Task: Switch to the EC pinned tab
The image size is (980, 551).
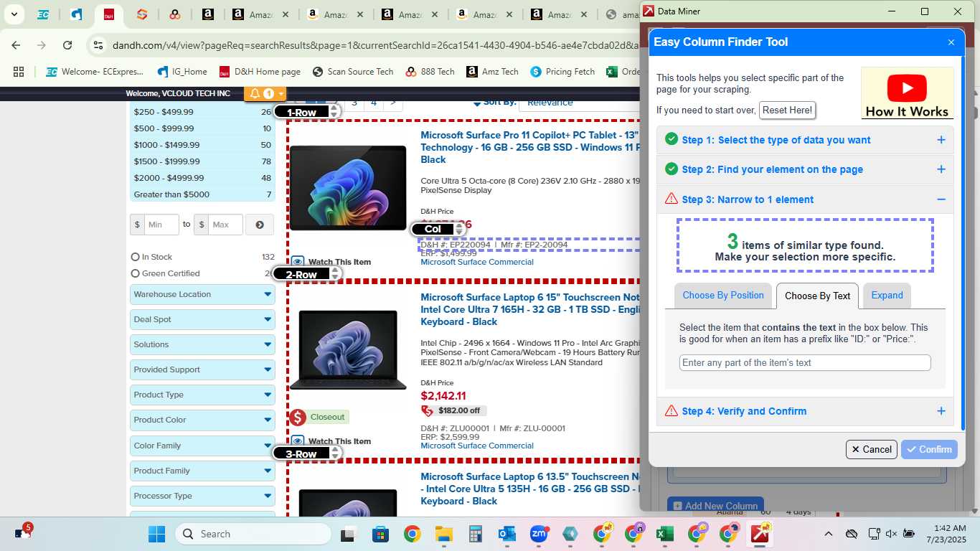Action: 43,14
